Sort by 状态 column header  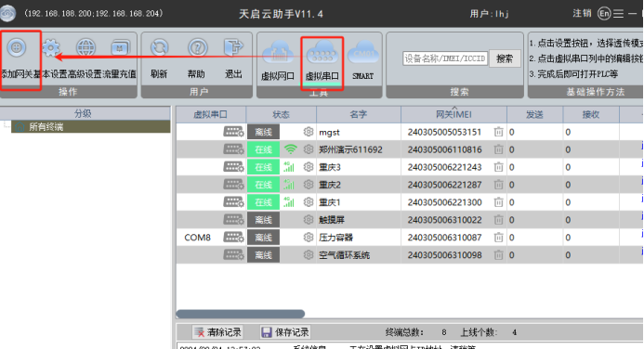tap(282, 114)
